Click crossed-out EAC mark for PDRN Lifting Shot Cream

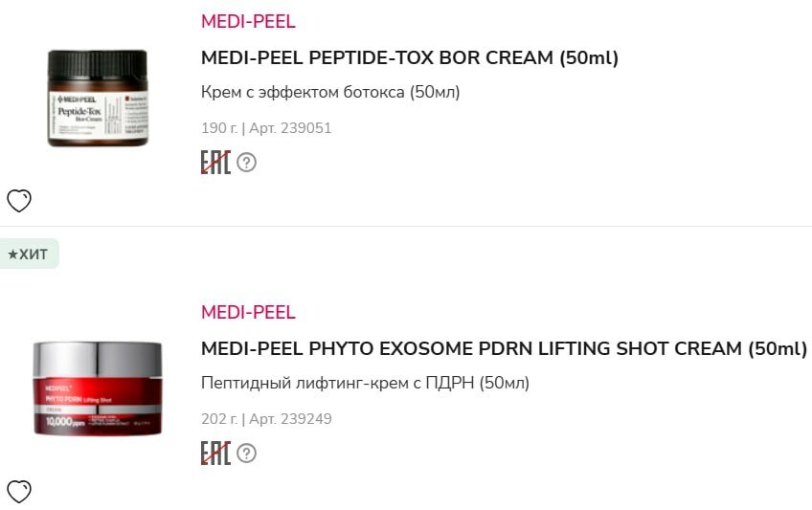tap(215, 453)
